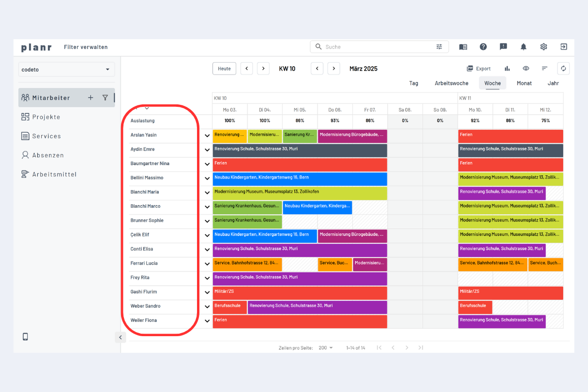
Task: Open the handbook book icon
Action: (x=463, y=47)
